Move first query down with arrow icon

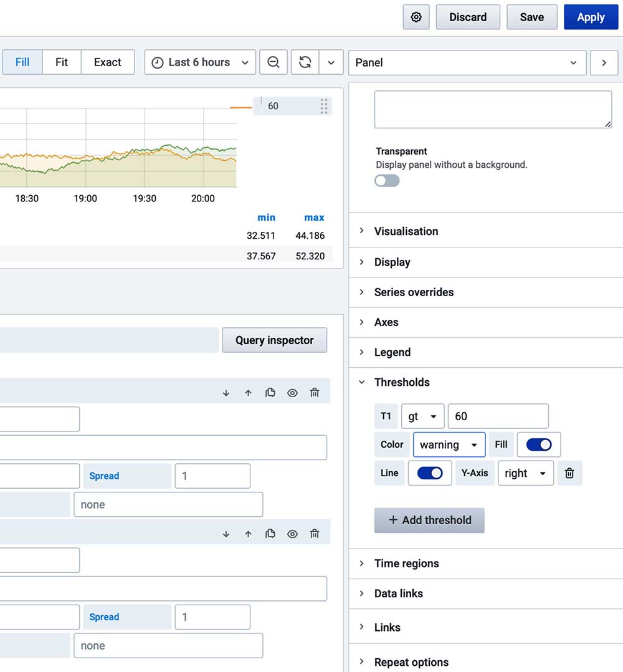[226, 393]
